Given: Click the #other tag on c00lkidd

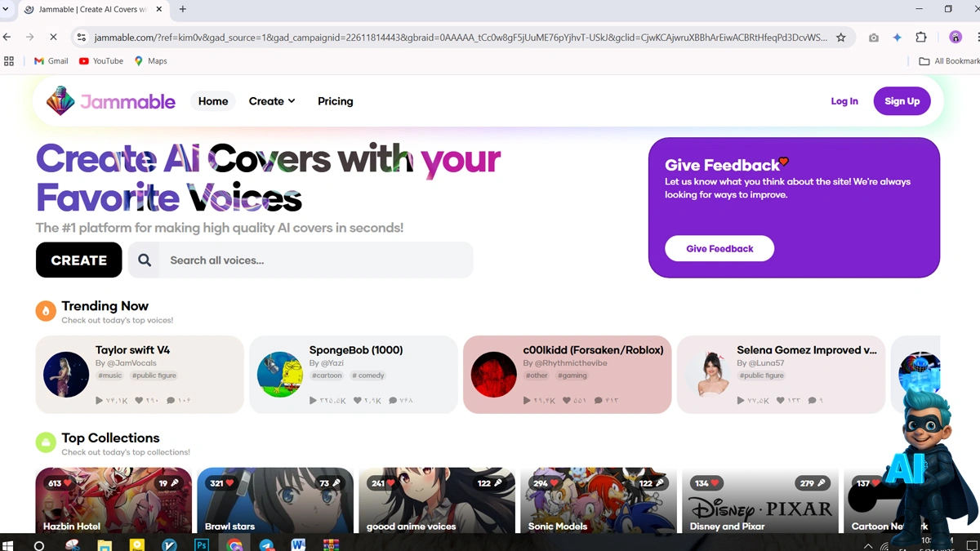Looking at the screenshot, I should [x=537, y=375].
